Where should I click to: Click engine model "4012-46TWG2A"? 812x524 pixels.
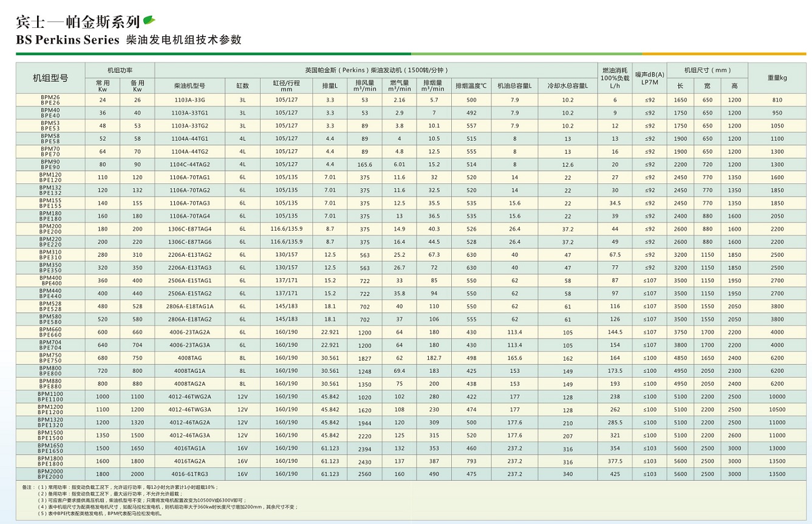coord(189,396)
